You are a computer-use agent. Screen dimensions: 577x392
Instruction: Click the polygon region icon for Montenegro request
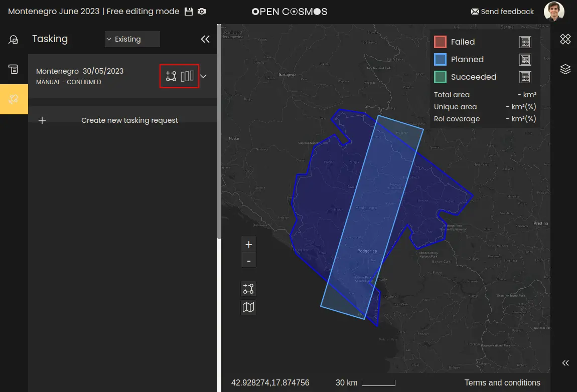click(171, 76)
